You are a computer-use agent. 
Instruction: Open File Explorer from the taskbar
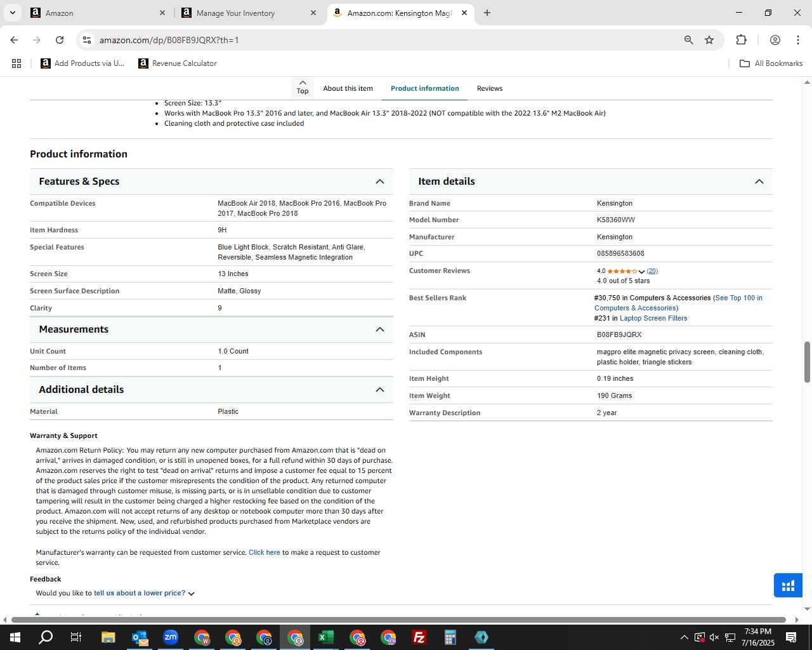pos(108,637)
